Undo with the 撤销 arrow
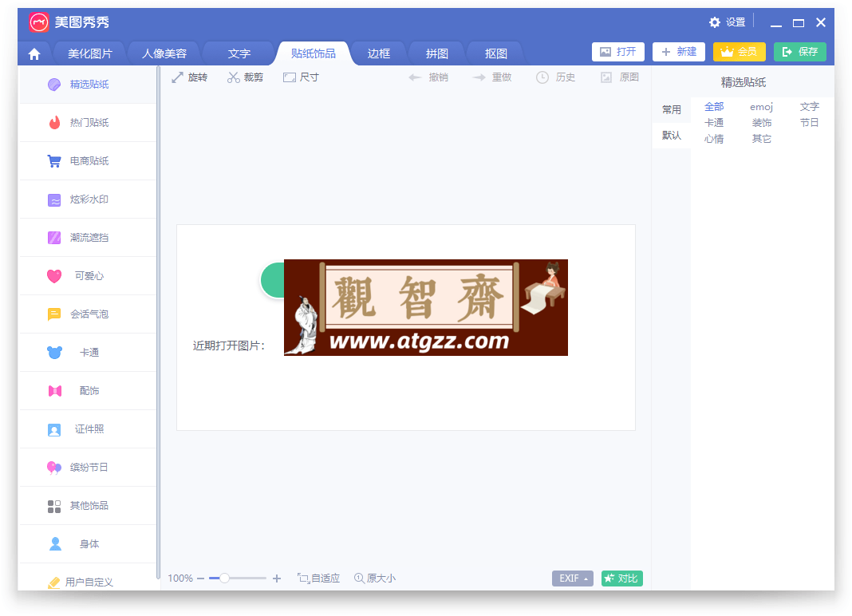852x616 pixels. [428, 77]
